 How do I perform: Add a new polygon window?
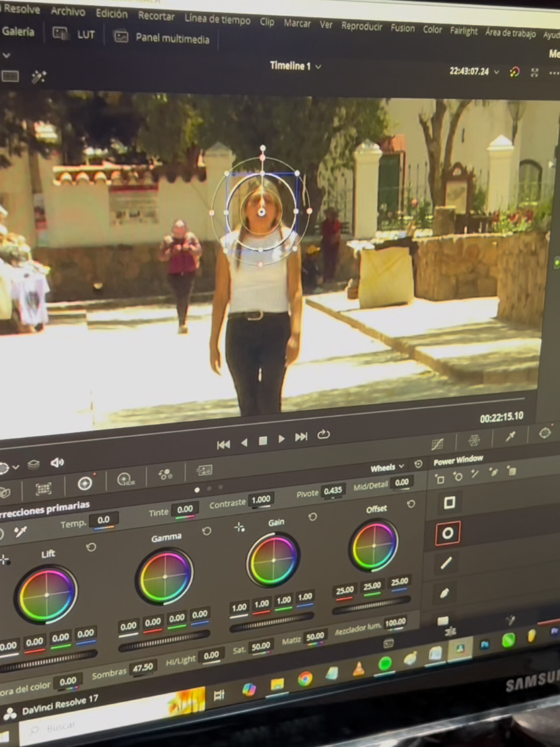(475, 474)
